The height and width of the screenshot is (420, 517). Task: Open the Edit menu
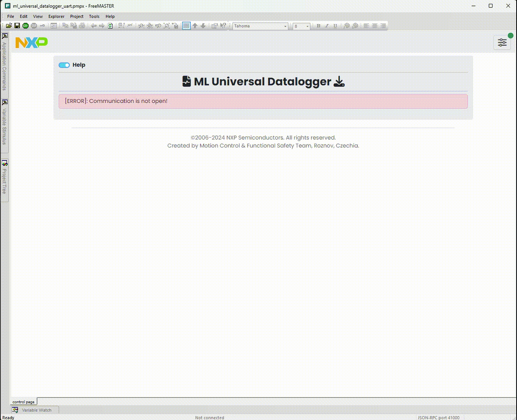pos(24,16)
